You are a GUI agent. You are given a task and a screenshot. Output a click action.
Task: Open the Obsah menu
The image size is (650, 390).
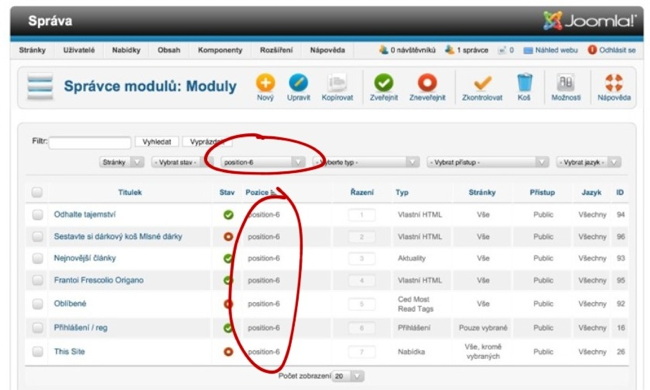[x=169, y=50]
